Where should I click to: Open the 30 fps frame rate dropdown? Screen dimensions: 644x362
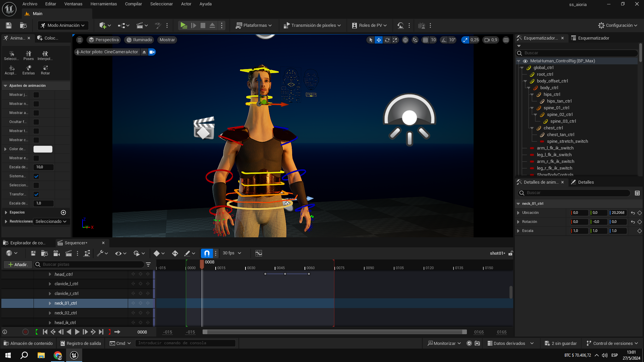[232, 253]
